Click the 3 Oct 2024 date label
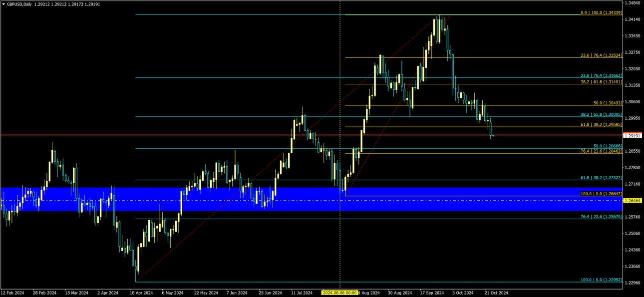The image size is (644, 297). point(463,293)
